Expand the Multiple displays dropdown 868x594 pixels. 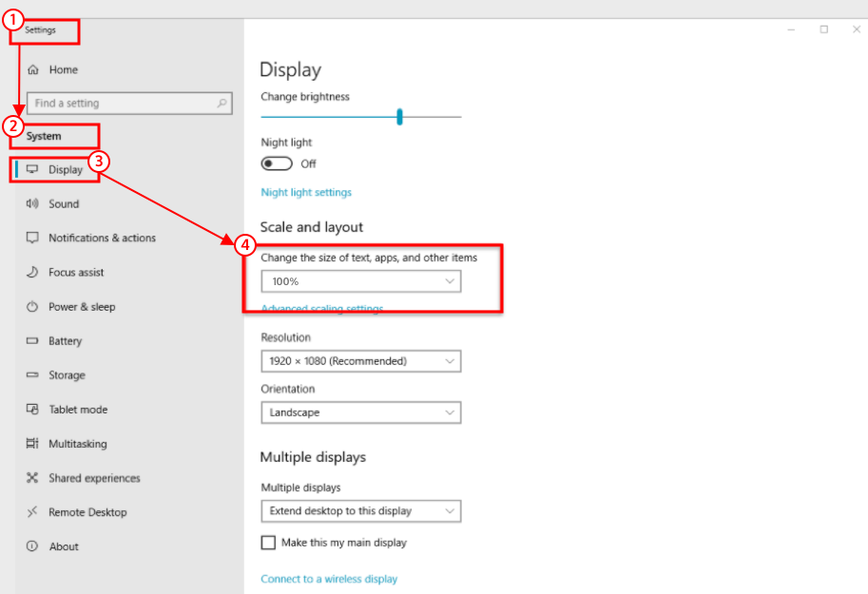360,510
